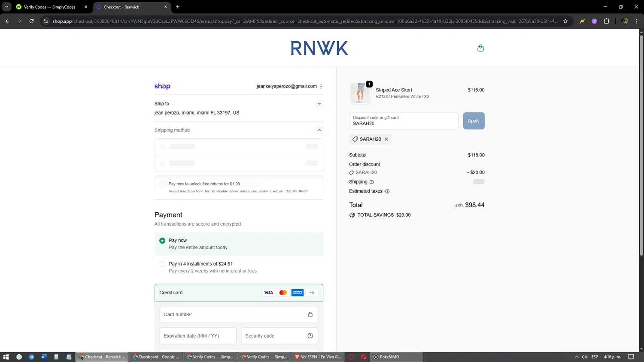
Task: Open WhatsApp from the taskbar
Action: pyautogui.click(x=19, y=357)
